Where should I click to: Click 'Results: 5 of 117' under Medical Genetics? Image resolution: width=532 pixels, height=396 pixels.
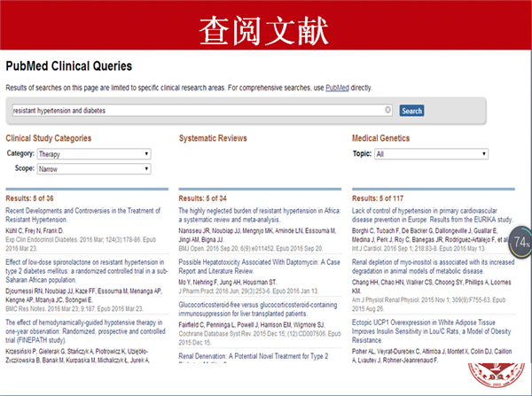click(378, 198)
